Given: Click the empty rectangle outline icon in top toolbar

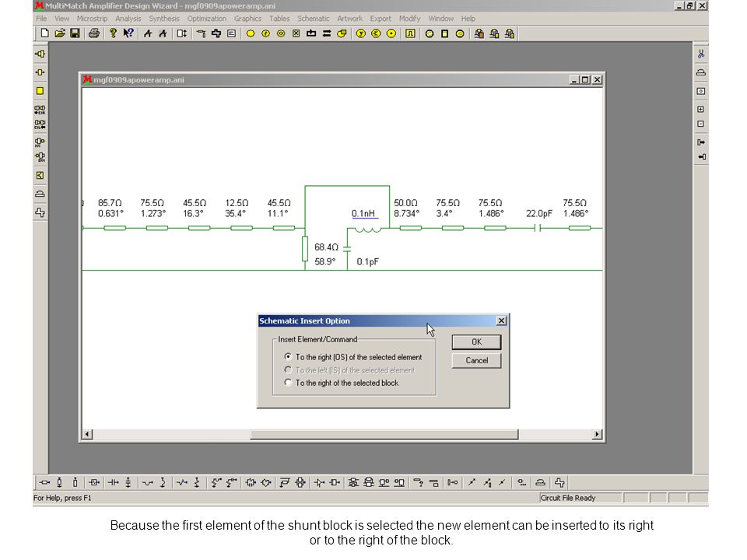Looking at the screenshot, I should tap(444, 33).
